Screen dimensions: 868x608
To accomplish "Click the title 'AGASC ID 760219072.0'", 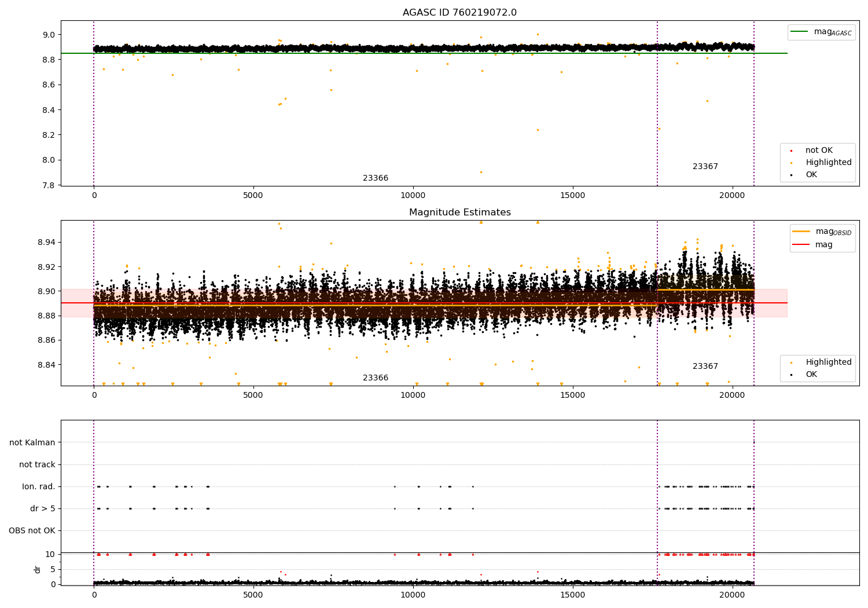I will (459, 13).
